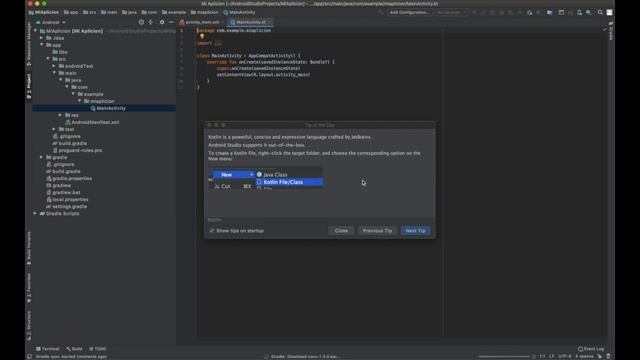Open Project panel gear settings
This screenshot has width=640, height=360.
pos(162,22)
